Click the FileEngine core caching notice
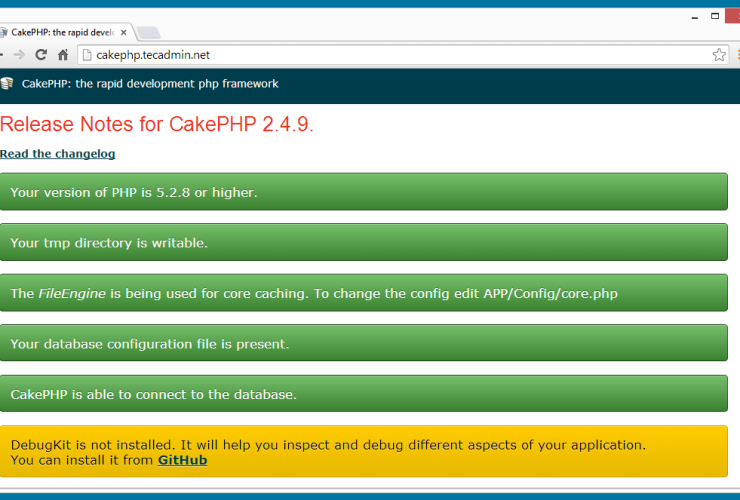Viewport: 740px width, 500px height. tap(364, 293)
